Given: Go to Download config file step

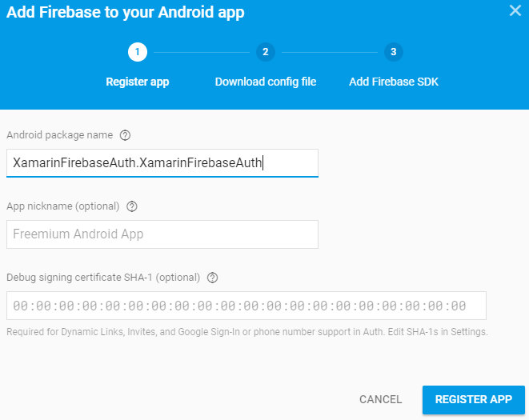Looking at the screenshot, I should pyautogui.click(x=266, y=82).
